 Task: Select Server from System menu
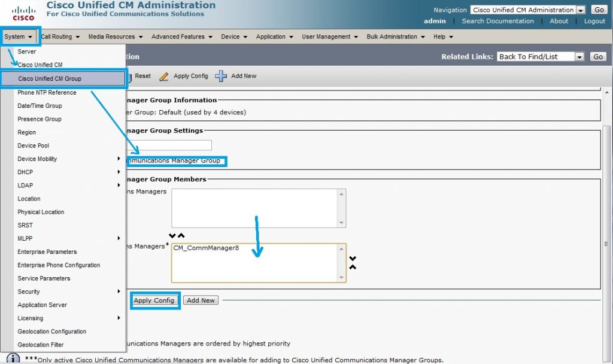[x=26, y=51]
